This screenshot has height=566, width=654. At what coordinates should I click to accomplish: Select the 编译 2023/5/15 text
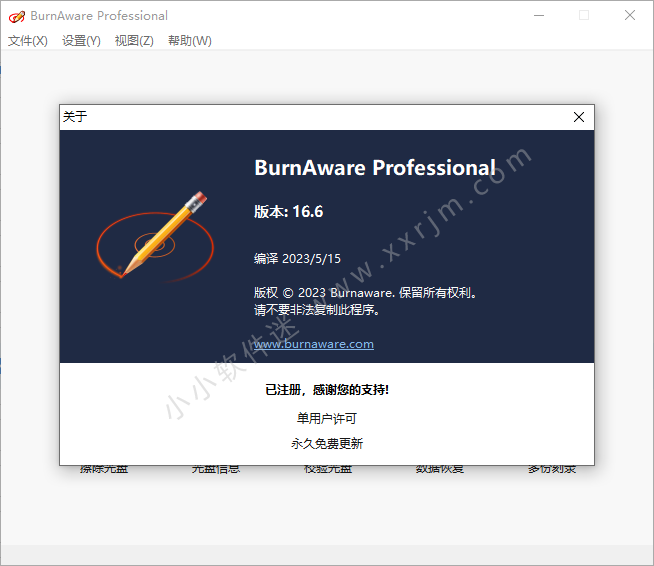(x=297, y=259)
